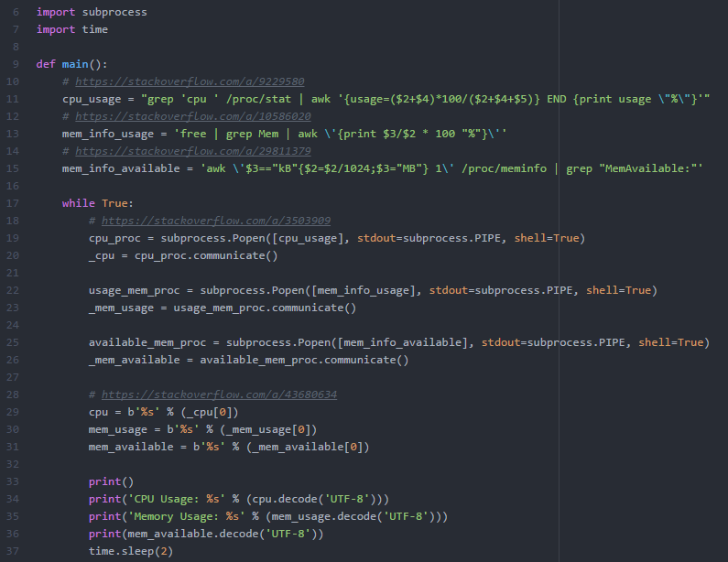Place cursor on 'import time' statement
Image resolution: width=728 pixels, height=562 pixels.
point(71,29)
